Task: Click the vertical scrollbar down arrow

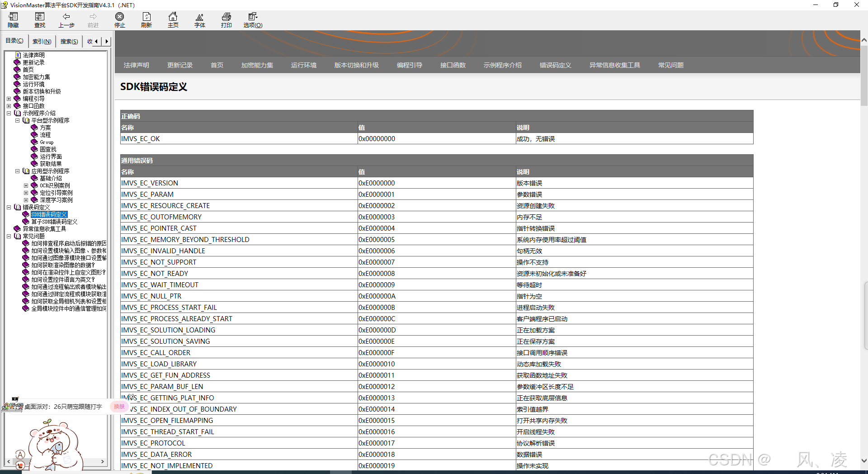Action: tap(864, 461)
